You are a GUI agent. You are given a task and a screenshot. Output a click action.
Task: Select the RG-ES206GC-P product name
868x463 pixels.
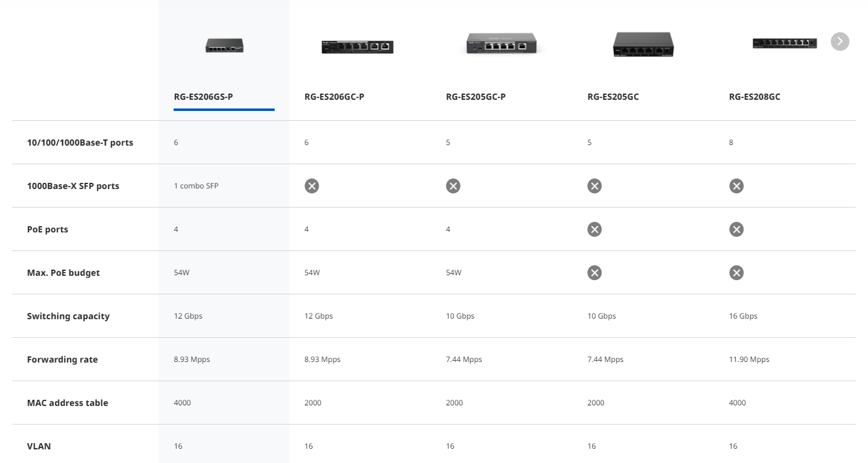click(x=334, y=97)
